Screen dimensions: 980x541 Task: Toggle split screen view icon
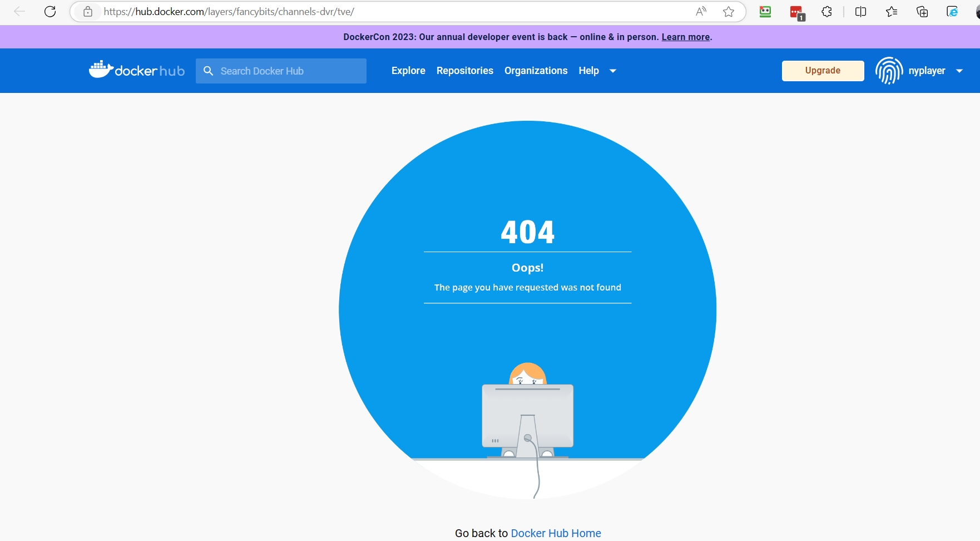[x=860, y=12]
